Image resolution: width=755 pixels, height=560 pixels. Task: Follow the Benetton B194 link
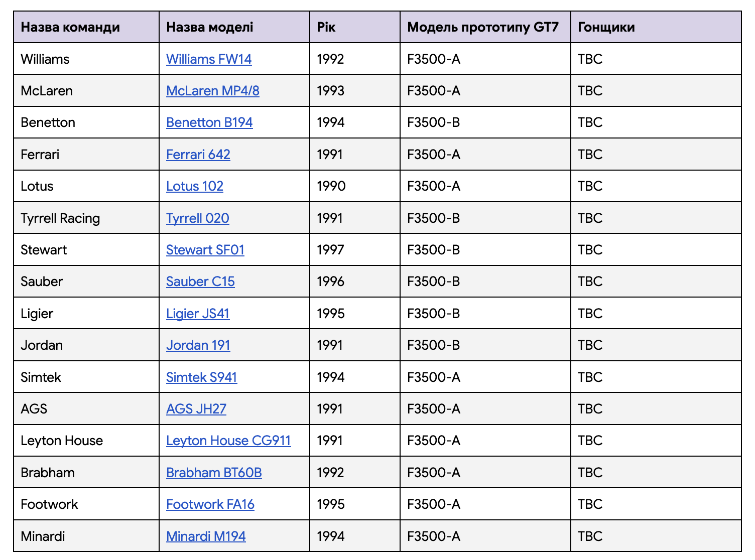[209, 122]
